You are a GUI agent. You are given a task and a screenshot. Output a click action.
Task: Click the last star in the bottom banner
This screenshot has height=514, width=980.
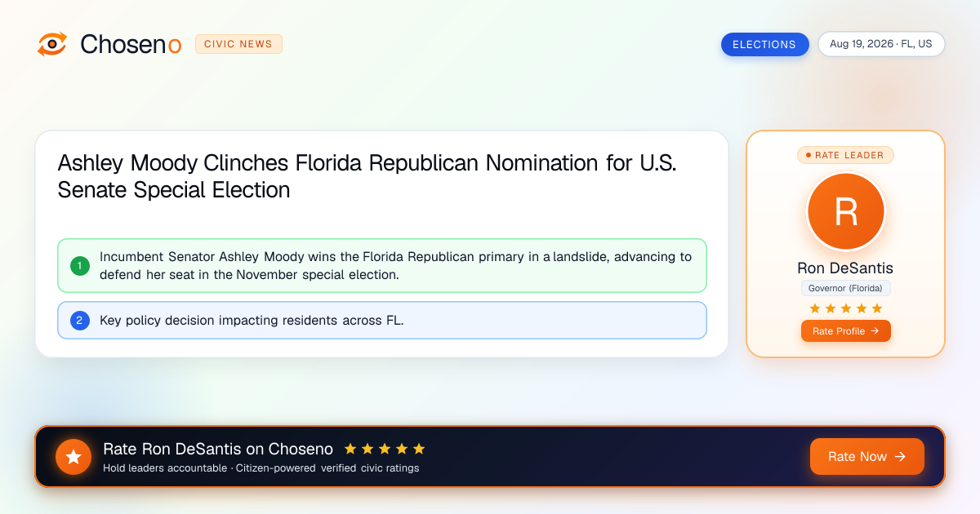419,449
